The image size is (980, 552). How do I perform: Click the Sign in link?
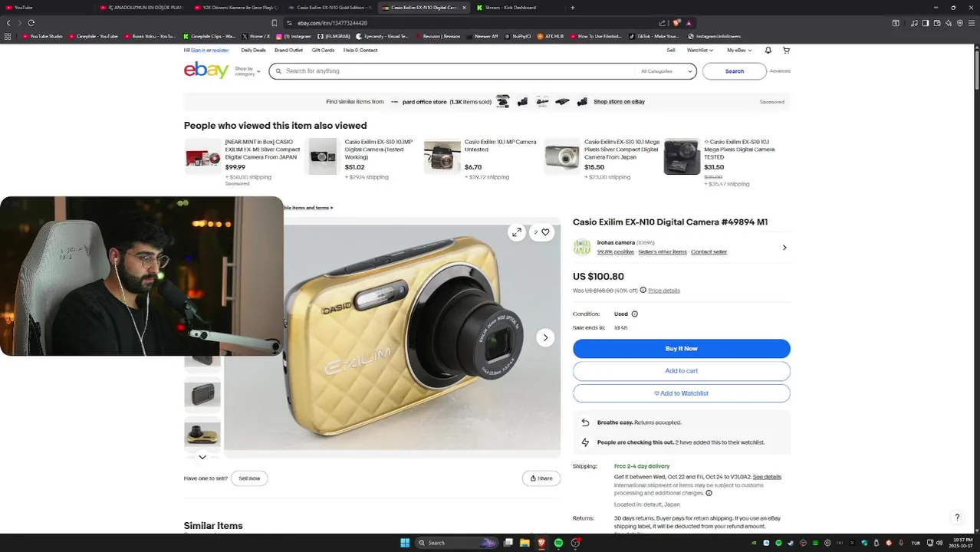[x=197, y=50]
